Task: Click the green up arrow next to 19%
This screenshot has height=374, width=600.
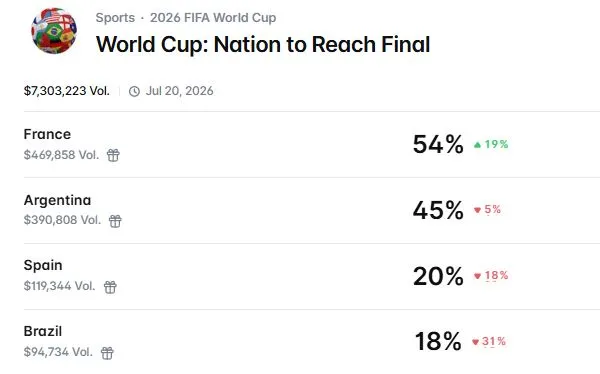Action: pos(477,145)
